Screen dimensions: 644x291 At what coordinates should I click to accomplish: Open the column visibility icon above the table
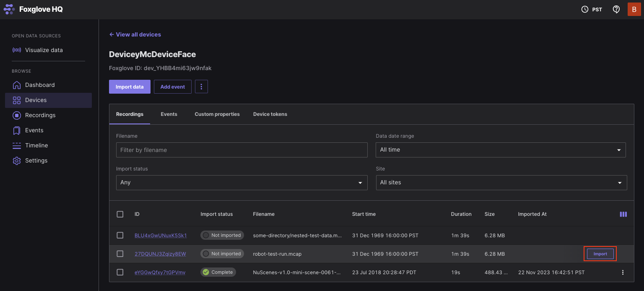point(623,214)
